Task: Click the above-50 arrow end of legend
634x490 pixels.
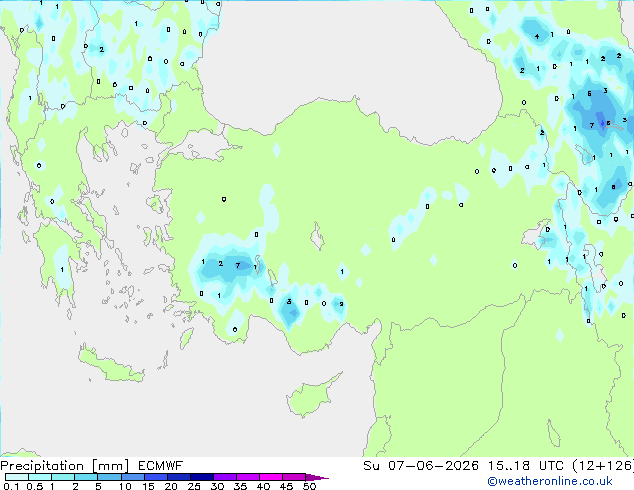Action: pos(317,477)
